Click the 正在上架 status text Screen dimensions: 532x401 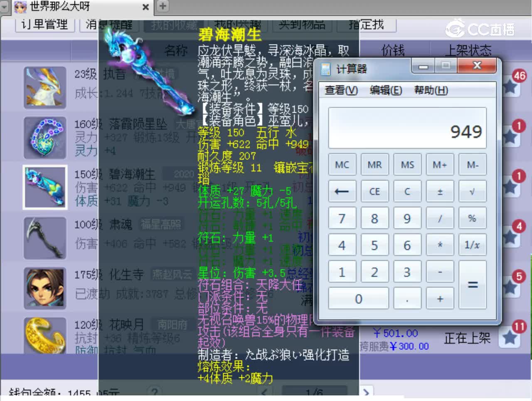[467, 338]
